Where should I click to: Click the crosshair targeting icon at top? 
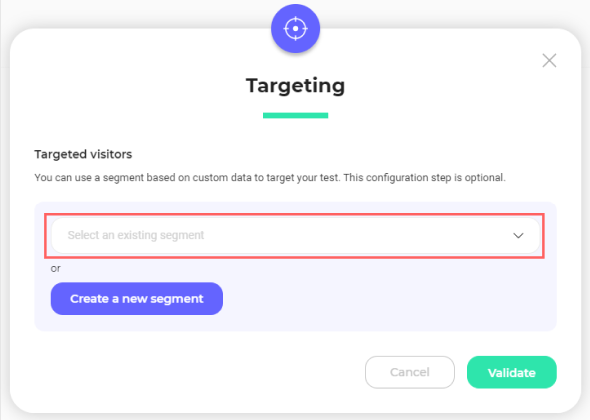295,28
